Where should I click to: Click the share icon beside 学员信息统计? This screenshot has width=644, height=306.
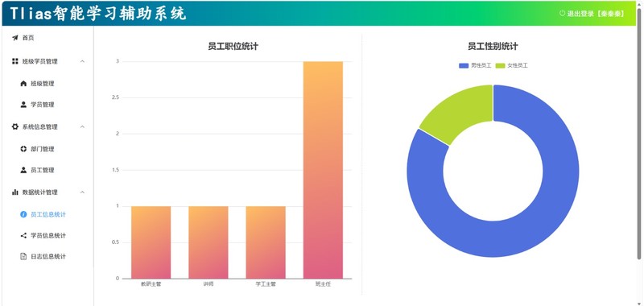click(23, 235)
